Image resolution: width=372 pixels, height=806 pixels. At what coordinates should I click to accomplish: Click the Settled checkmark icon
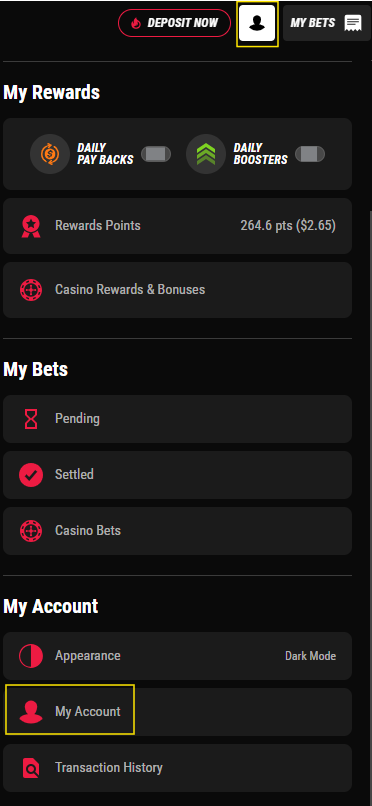[31, 474]
